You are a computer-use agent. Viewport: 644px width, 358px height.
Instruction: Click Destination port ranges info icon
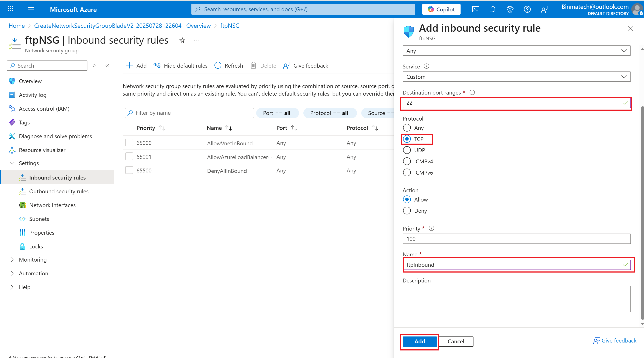coord(472,93)
